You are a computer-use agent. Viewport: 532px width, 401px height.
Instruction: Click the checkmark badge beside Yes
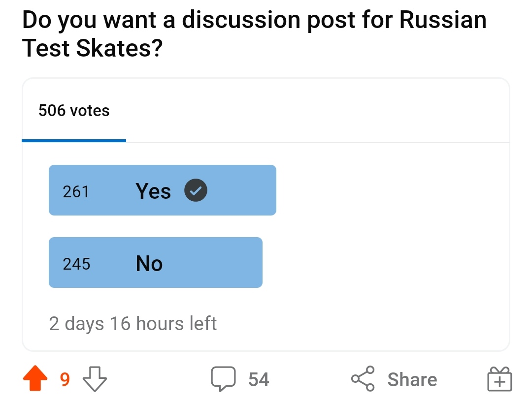[196, 191]
